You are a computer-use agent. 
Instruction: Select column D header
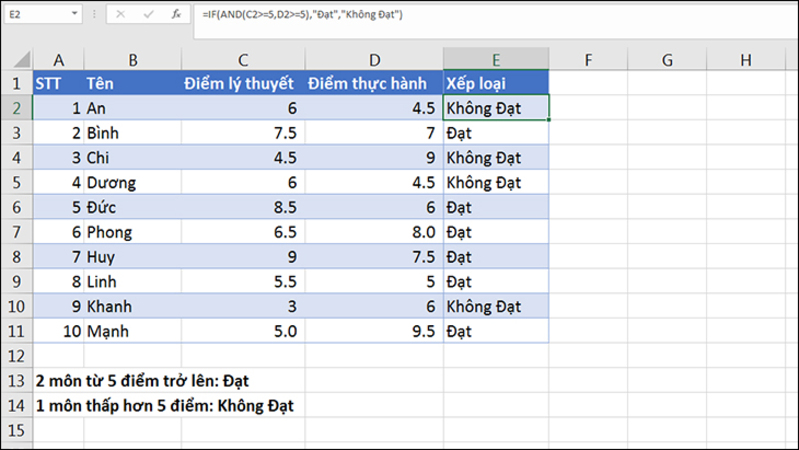374,60
